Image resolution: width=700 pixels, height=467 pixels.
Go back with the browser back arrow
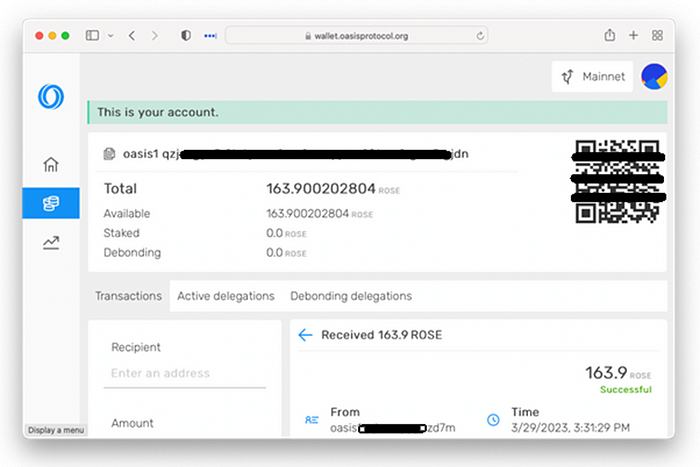tap(132, 36)
